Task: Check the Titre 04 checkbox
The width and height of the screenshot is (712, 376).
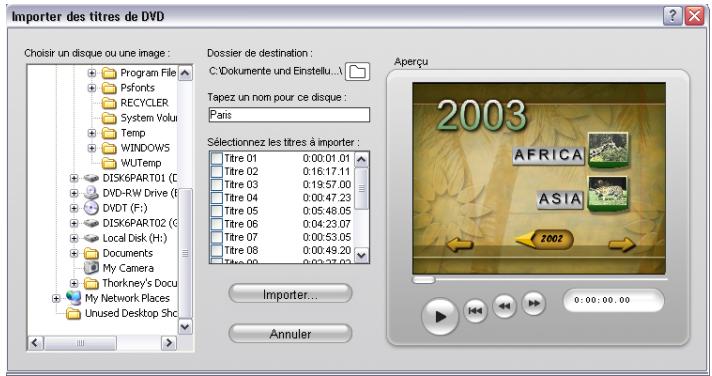Action: coord(217,198)
